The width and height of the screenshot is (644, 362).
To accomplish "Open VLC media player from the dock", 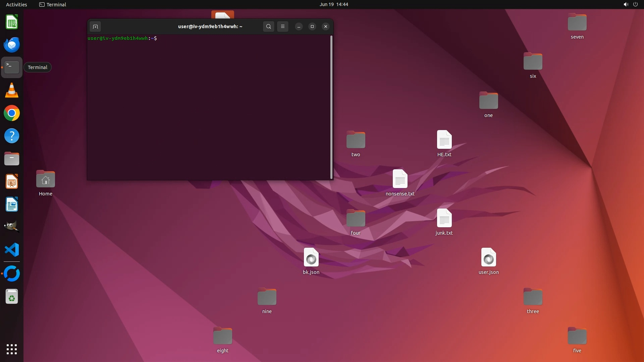I will [12, 90].
